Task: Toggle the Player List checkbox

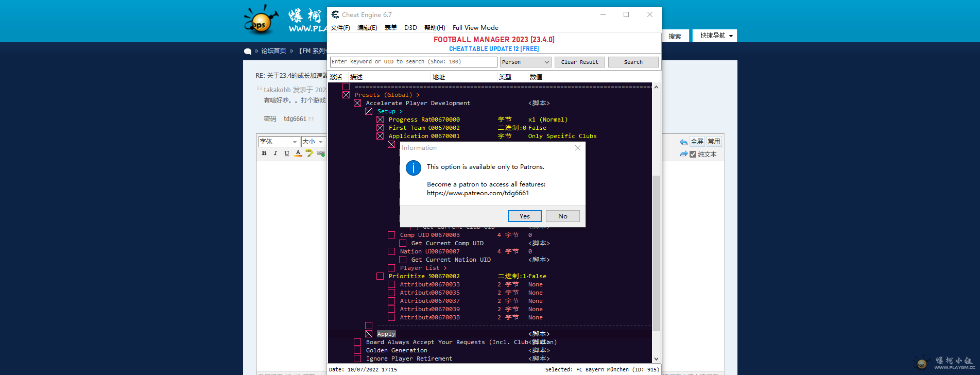Action: [x=391, y=268]
